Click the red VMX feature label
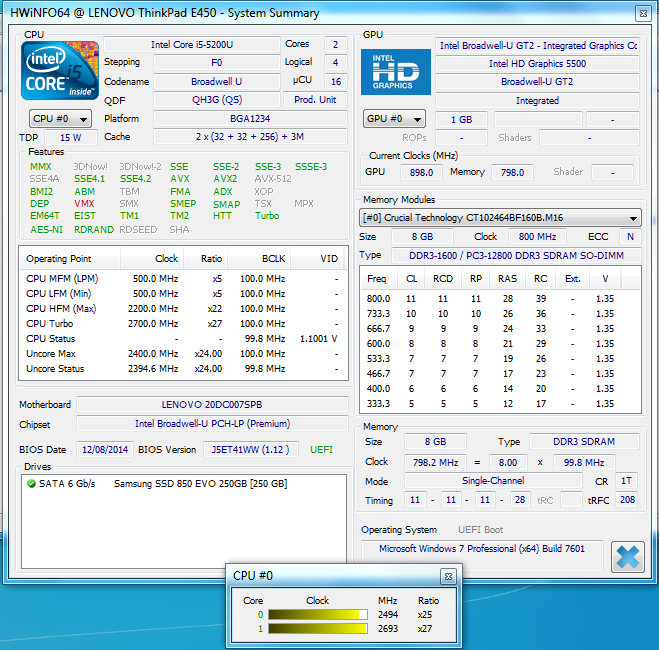659x650 pixels. point(84,204)
